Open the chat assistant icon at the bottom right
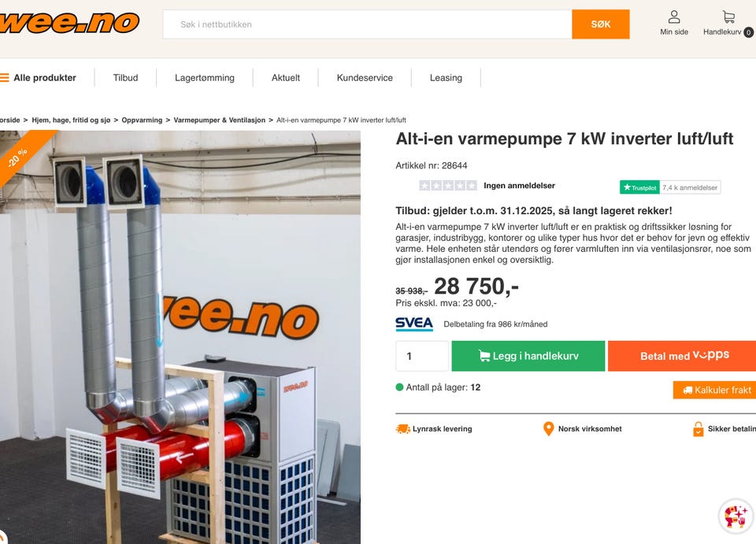Screen dimensions: 756x544 point(736,516)
